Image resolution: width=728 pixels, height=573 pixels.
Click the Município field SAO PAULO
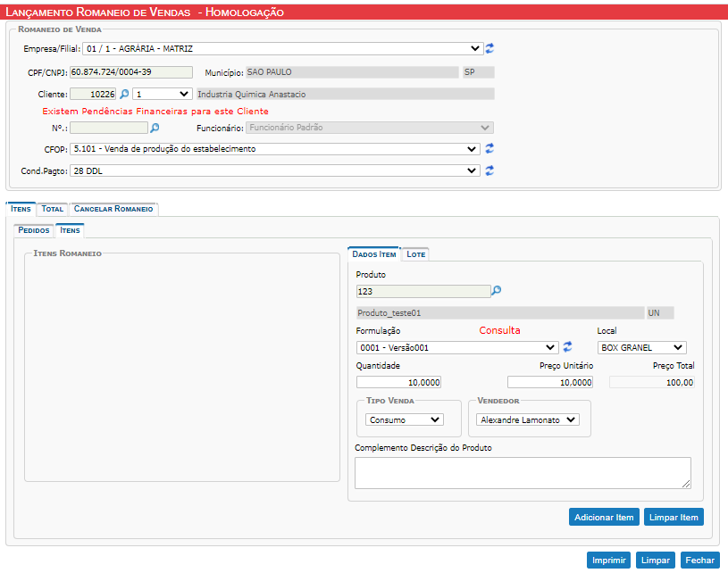tap(352, 72)
